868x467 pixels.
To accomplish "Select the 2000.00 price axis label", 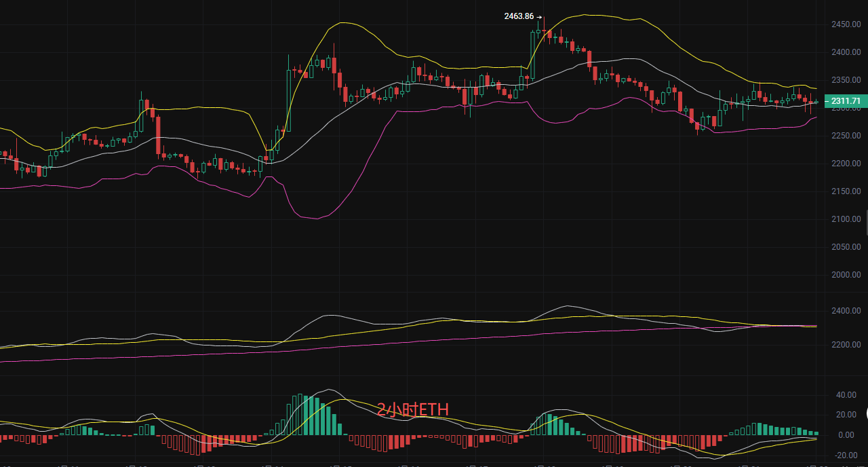I will (x=846, y=275).
